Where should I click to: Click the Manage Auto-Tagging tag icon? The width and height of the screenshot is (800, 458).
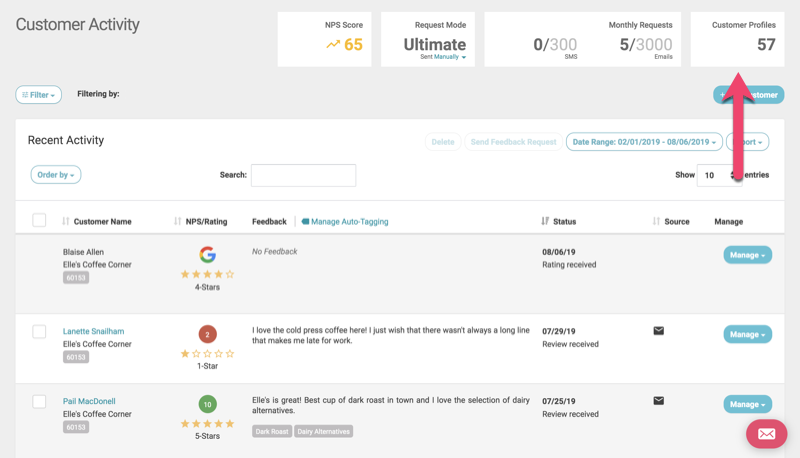click(305, 221)
